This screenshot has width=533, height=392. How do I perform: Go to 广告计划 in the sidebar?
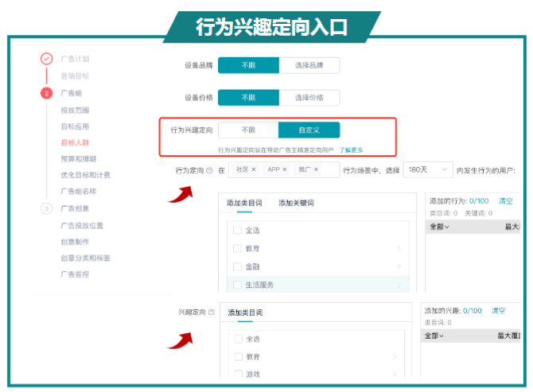tap(75, 59)
